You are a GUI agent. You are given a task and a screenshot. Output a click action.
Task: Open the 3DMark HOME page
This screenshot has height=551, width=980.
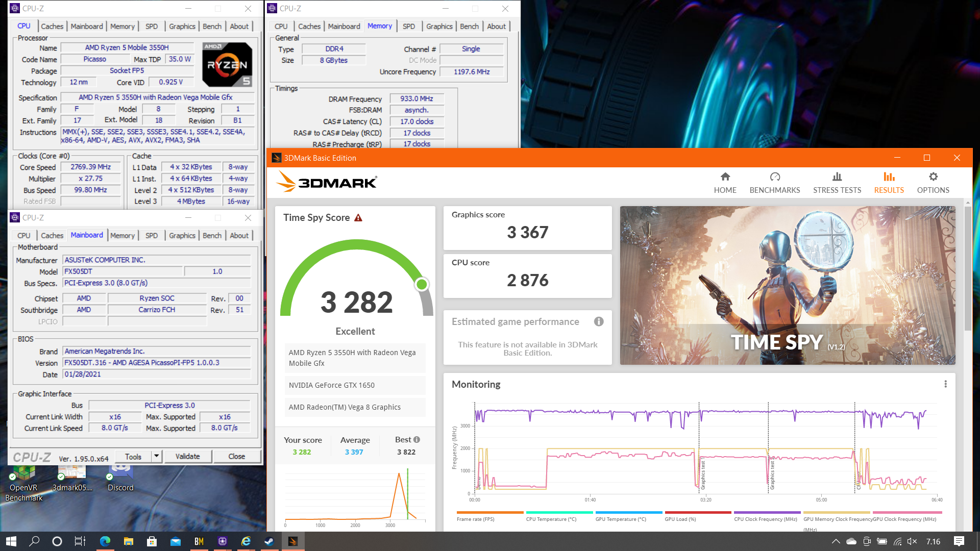[725, 183]
